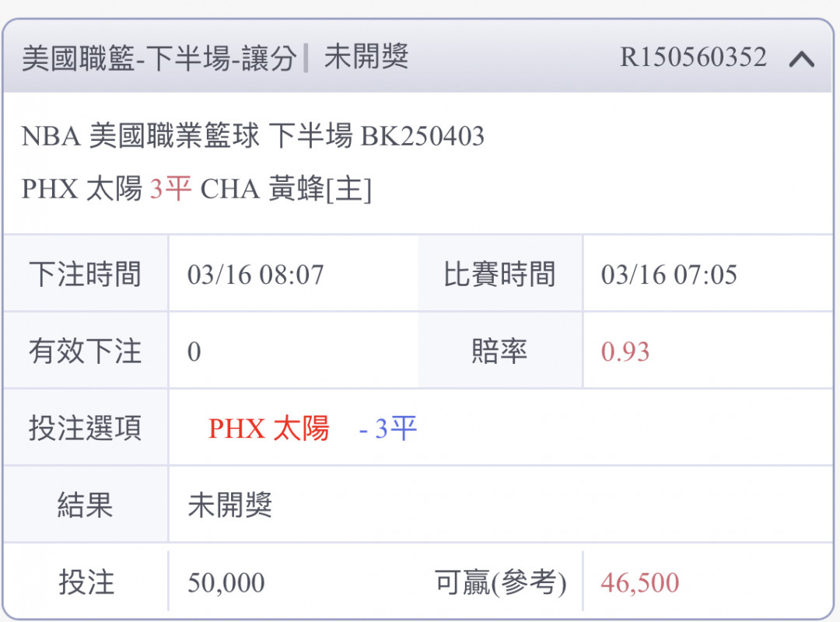Collapse the bet slip with chevron arrow

801,58
